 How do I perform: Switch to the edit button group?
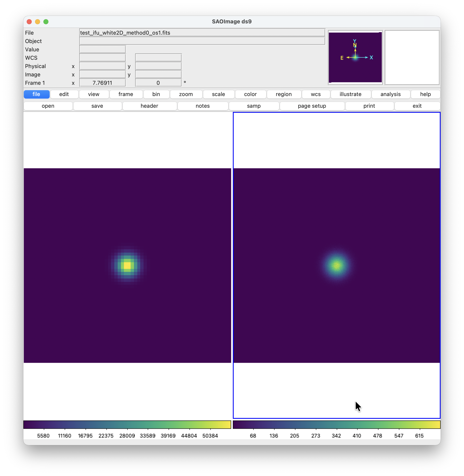pyautogui.click(x=64, y=94)
